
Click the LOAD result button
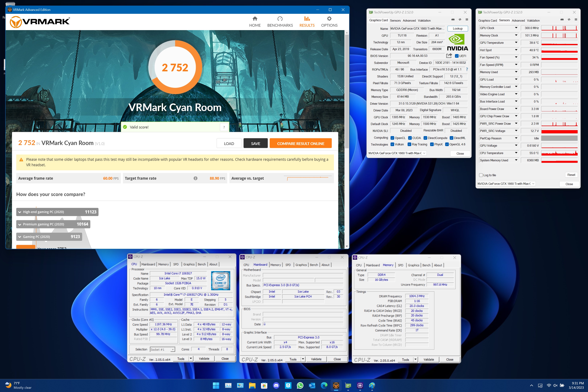(229, 144)
